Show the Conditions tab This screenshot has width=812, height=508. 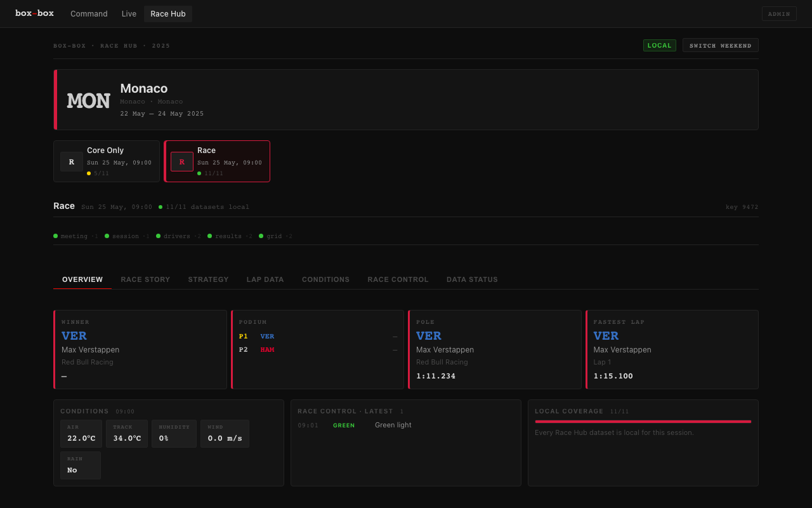pyautogui.click(x=325, y=279)
